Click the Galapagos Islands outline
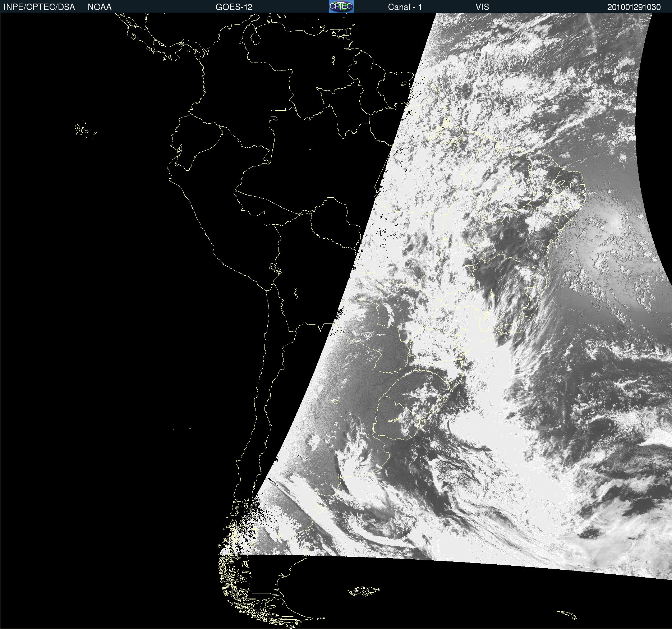672x629 pixels. [86, 129]
